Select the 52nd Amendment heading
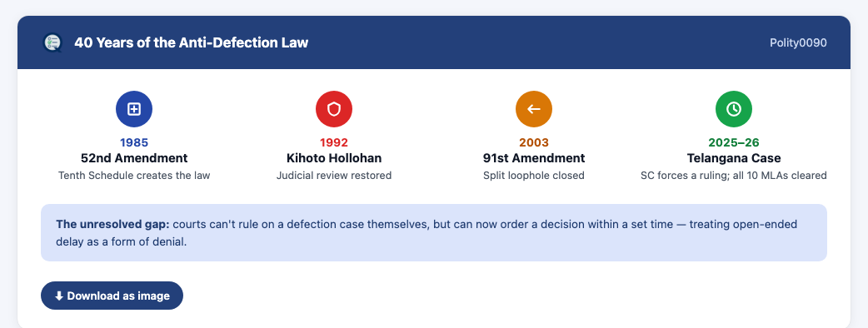The width and height of the screenshot is (868, 328). 134,158
